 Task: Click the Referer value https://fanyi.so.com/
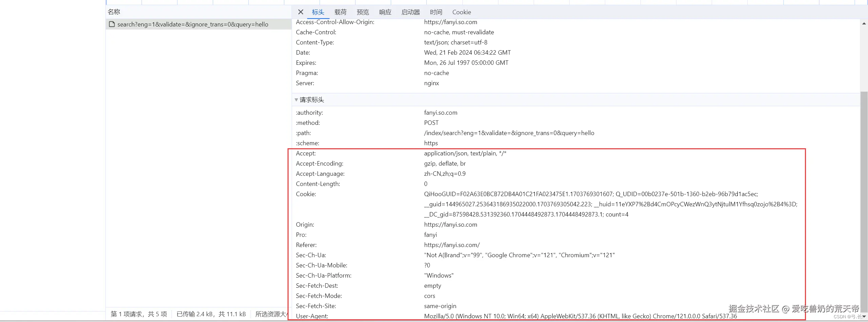tap(452, 245)
